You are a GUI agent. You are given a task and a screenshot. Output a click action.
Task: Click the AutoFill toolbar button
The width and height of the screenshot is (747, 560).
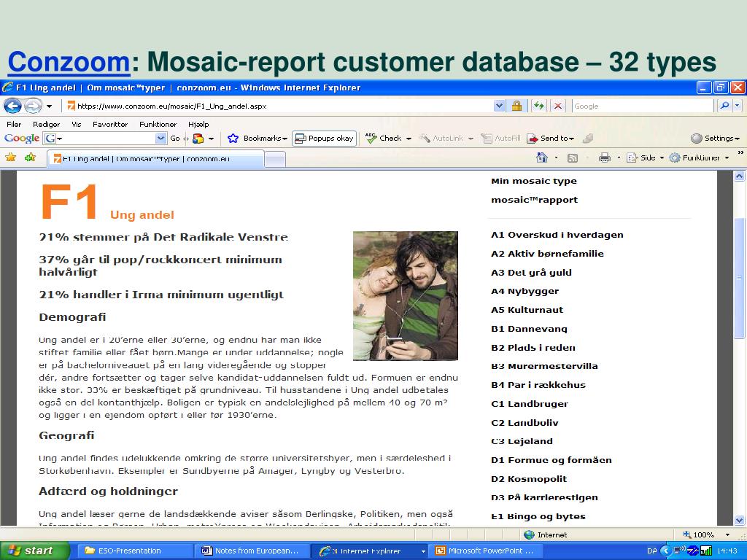(x=500, y=138)
